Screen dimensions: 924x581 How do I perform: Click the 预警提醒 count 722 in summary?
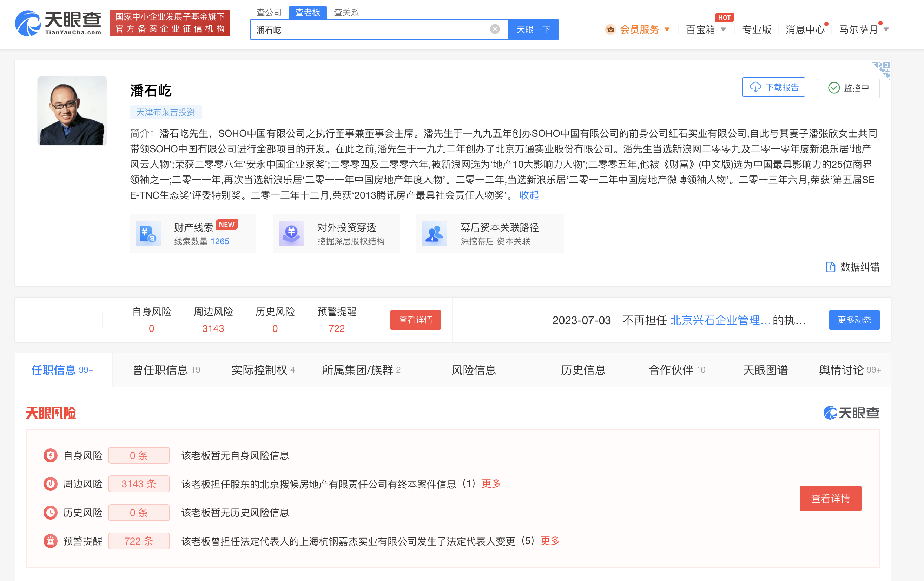(x=337, y=328)
